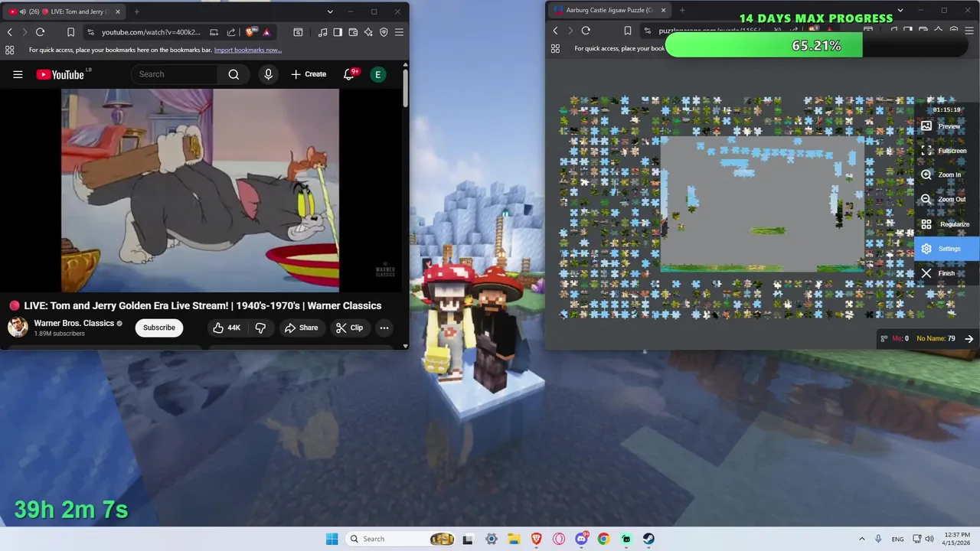Bookmark the YouTube page
Viewport: 980px width, 551px height.
(x=70, y=32)
